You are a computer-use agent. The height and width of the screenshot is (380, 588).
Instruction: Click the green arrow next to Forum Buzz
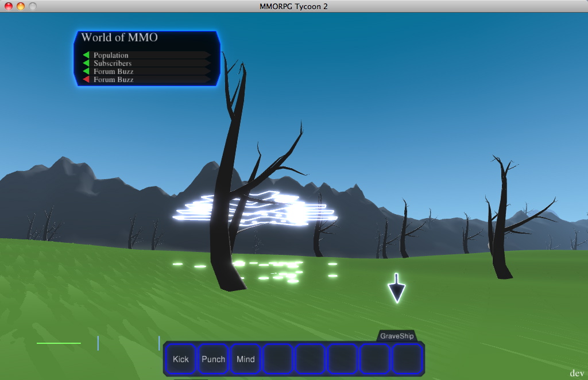[86, 71]
